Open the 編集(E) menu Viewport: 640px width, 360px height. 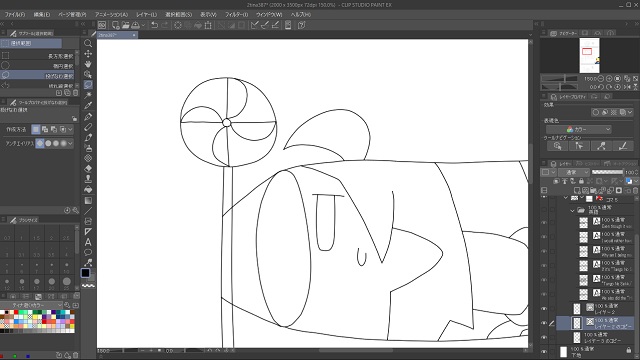41,14
